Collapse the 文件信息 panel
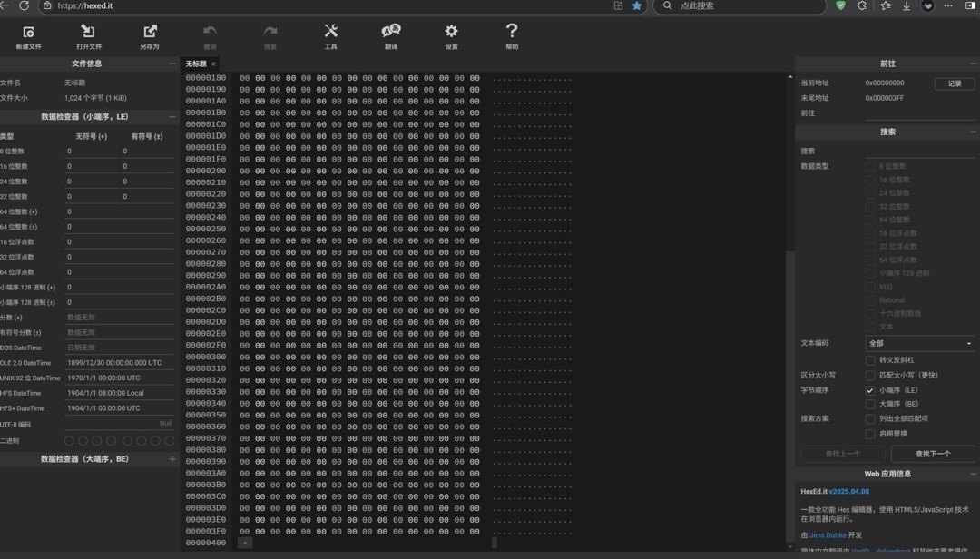This screenshot has width=980, height=559. [x=171, y=64]
